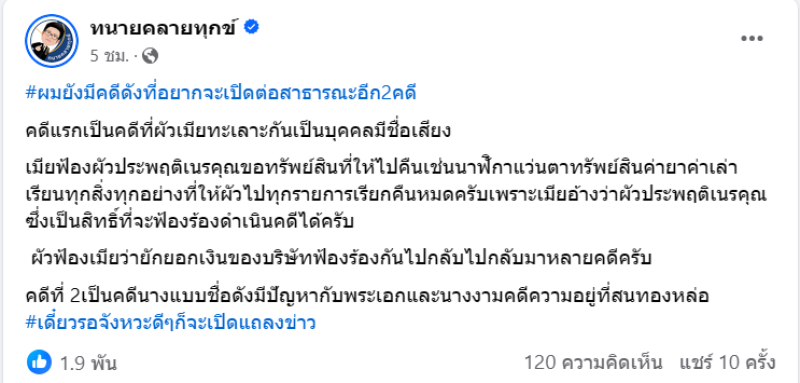The image size is (800, 383).
Task: Open hashtag #เดี๋ยวรอจังหวะดีๆก็จะเปิดแถลงข่าว
Action: click(170, 323)
